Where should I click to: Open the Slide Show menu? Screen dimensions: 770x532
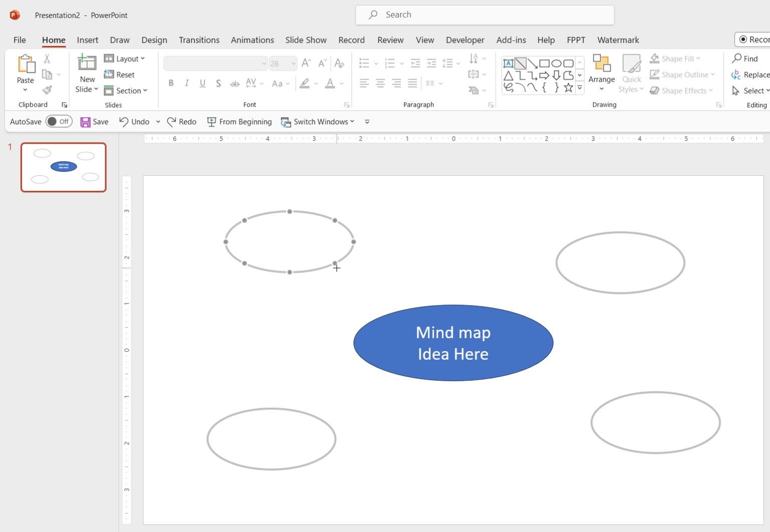(306, 40)
